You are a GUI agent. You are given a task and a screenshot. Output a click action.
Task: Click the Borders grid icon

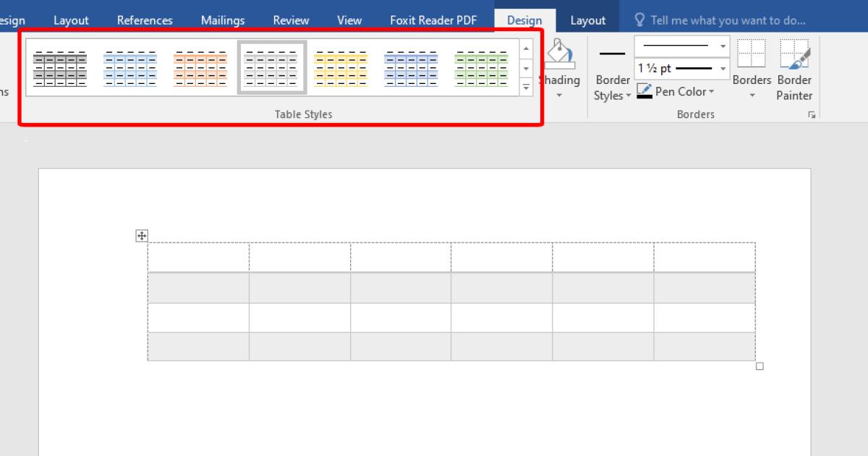(752, 54)
